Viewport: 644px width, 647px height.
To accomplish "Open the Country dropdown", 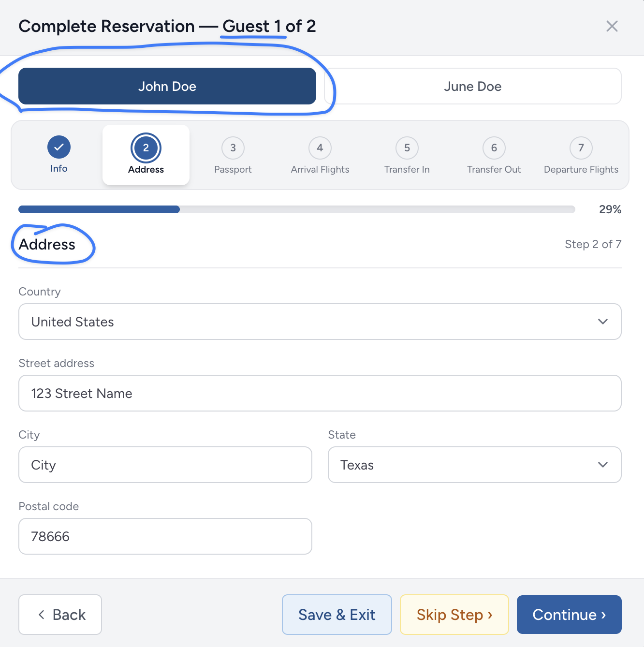I will pyautogui.click(x=320, y=322).
